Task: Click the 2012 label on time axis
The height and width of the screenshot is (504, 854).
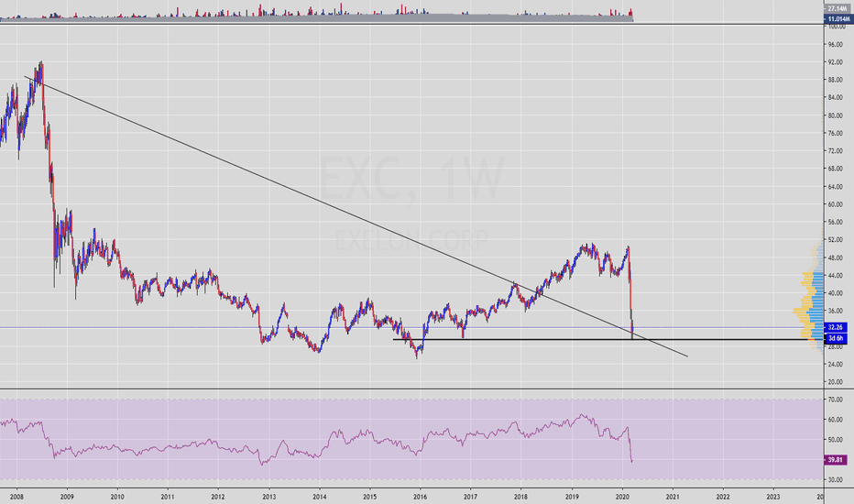Action: pos(218,497)
